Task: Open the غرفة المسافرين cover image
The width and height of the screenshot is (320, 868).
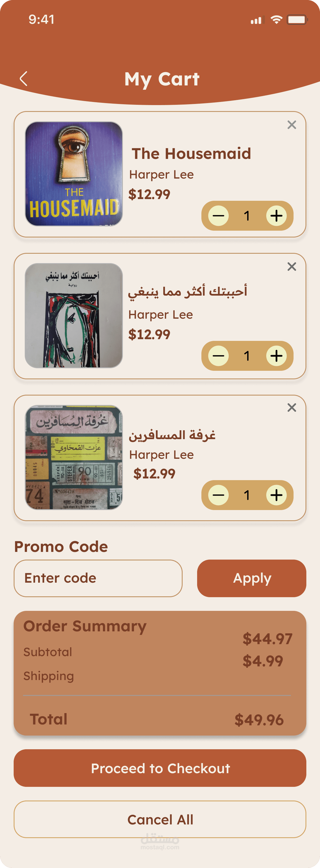Action: click(74, 457)
